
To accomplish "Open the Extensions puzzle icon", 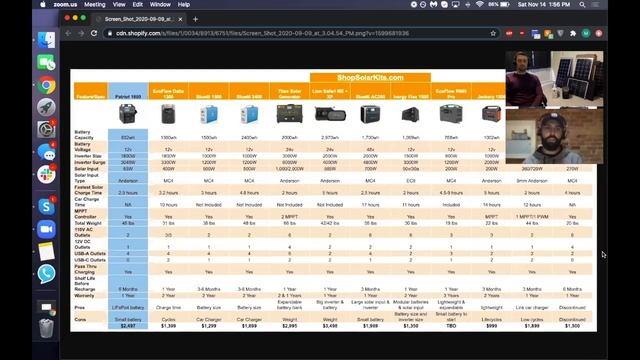I will point(573,33).
